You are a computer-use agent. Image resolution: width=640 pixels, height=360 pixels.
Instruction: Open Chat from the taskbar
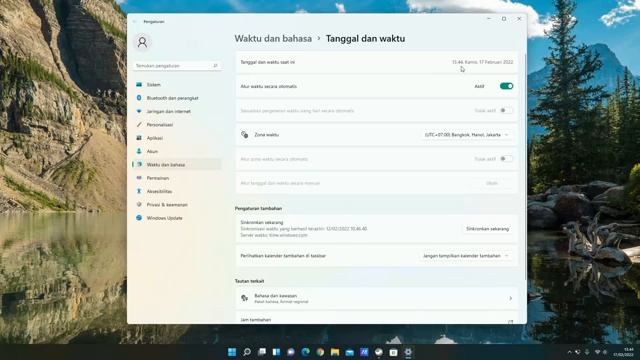coord(291,352)
